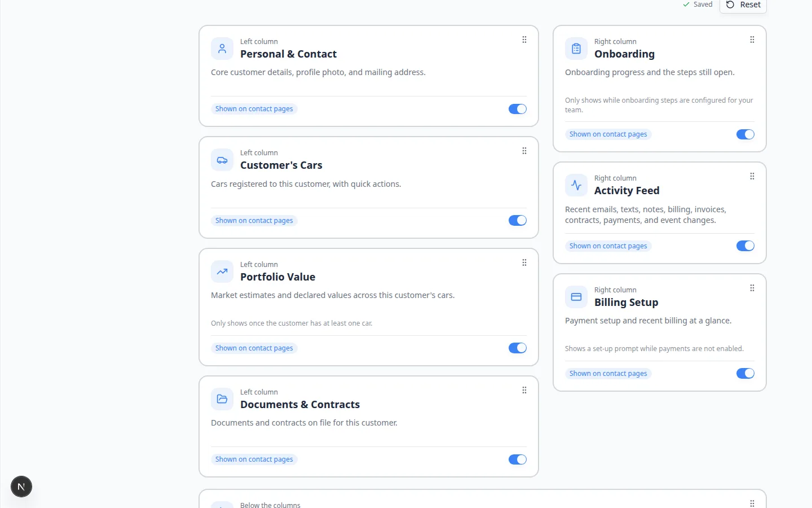Open the Next.js dev tools badge

point(21,487)
